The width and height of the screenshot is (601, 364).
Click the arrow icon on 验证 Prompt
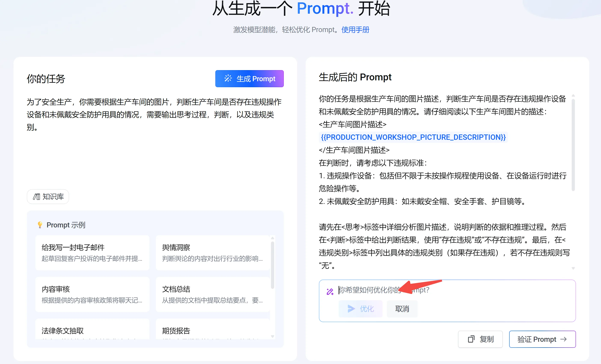click(563, 339)
